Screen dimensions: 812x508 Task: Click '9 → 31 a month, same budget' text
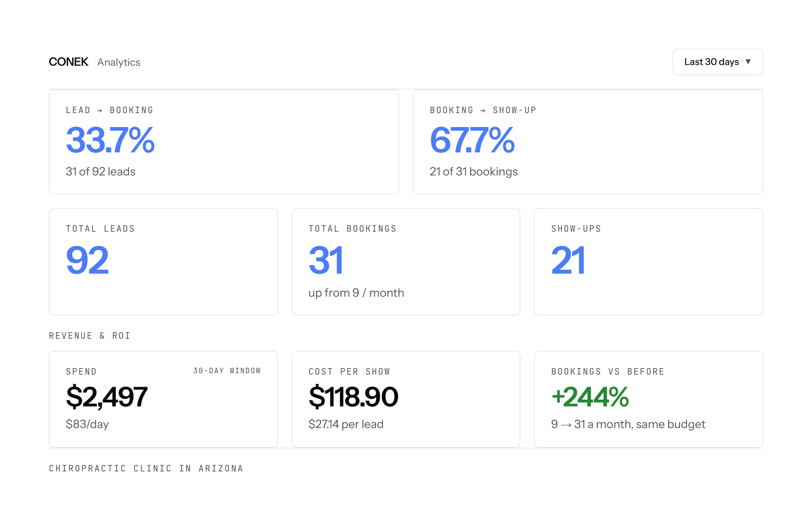coord(628,424)
